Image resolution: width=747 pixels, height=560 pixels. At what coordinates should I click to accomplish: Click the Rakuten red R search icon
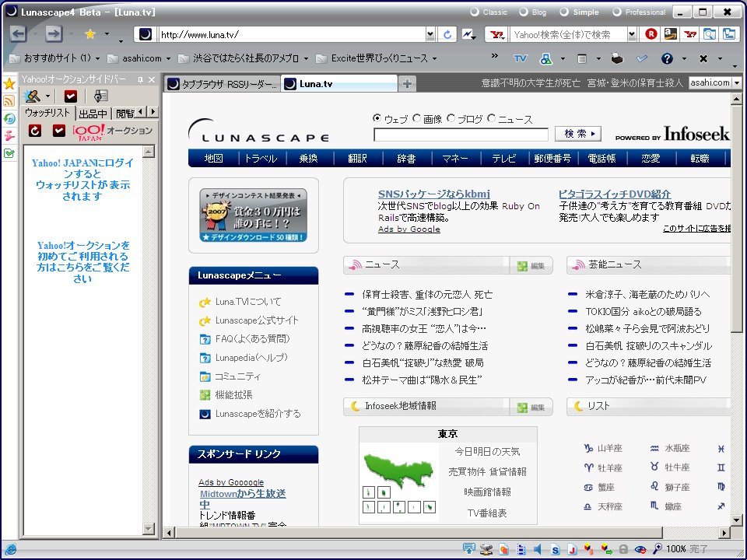coord(651,33)
